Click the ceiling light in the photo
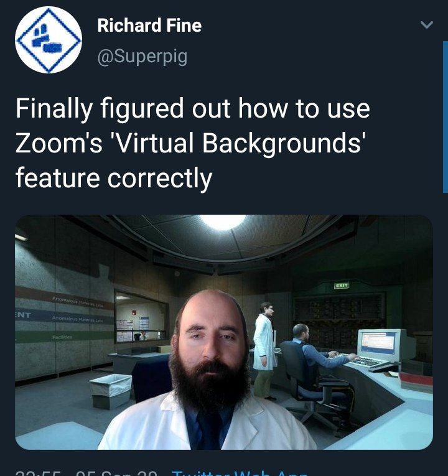The height and width of the screenshot is (476, 448). click(x=223, y=222)
